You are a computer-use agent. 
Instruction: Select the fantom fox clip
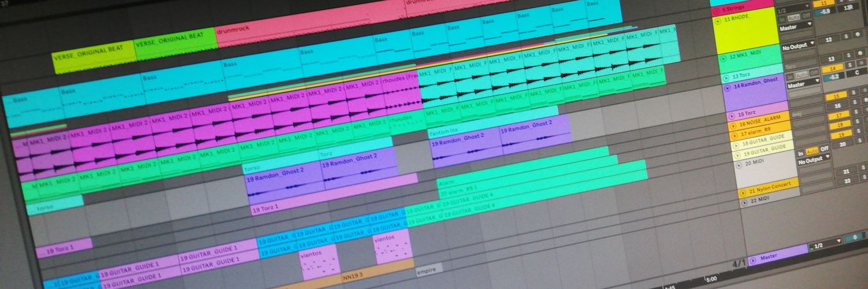(x=493, y=121)
